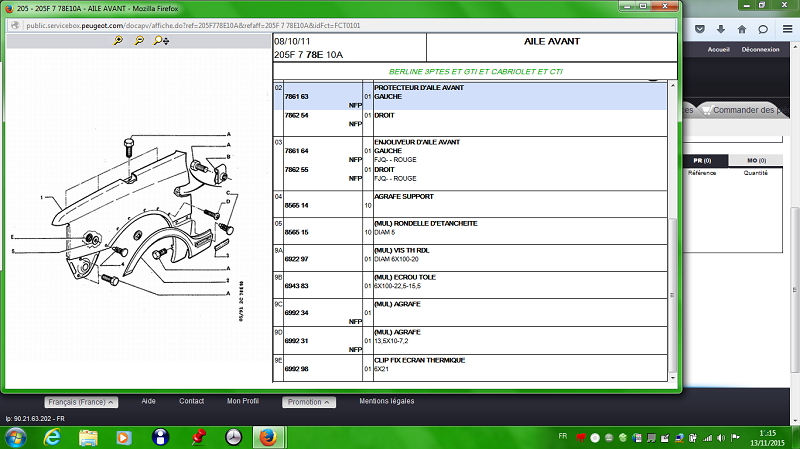Viewport: 800px width, 449px height.
Task: Click the parts list scroll-up arrow
Action: click(672, 85)
